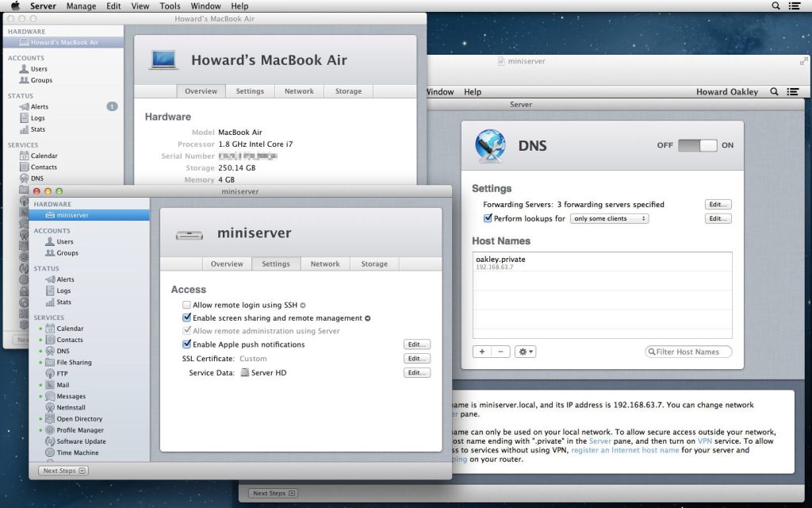Image resolution: width=812 pixels, height=508 pixels.
Task: Edit DNS Forwarding Servers
Action: tap(718, 204)
